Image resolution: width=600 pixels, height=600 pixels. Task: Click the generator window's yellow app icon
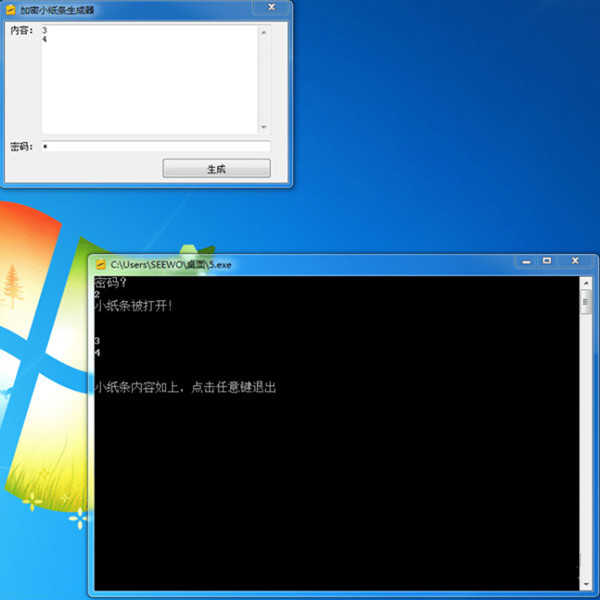point(11,8)
